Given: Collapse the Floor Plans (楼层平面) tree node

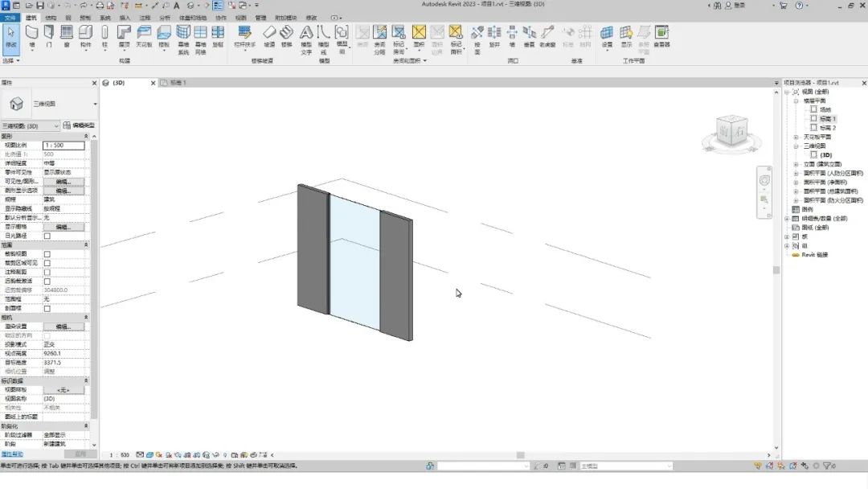Looking at the screenshot, I should point(796,101).
